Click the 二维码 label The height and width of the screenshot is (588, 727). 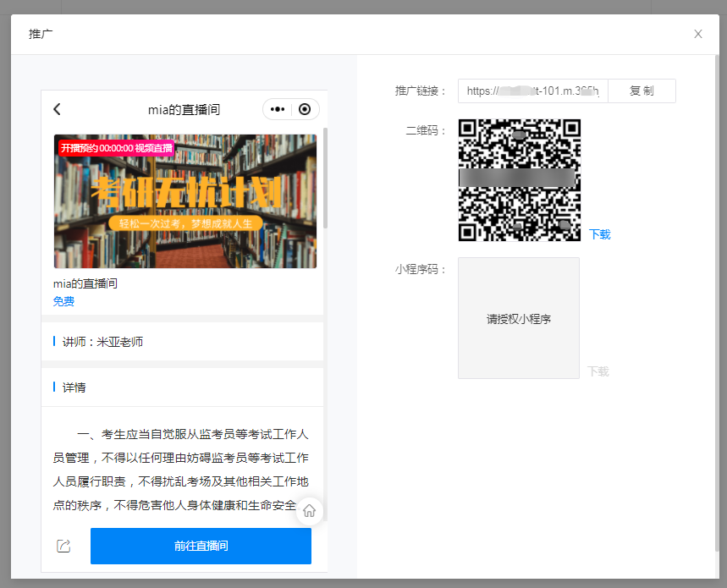point(426,130)
